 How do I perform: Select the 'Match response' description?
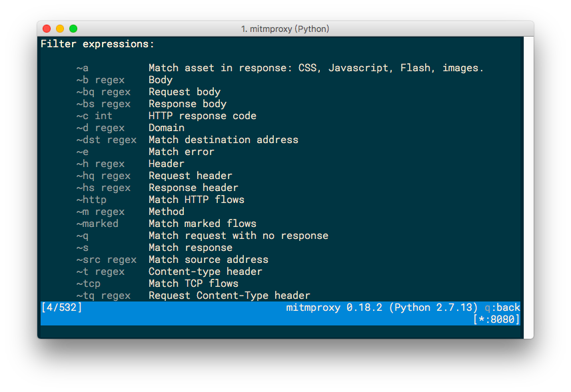point(191,248)
